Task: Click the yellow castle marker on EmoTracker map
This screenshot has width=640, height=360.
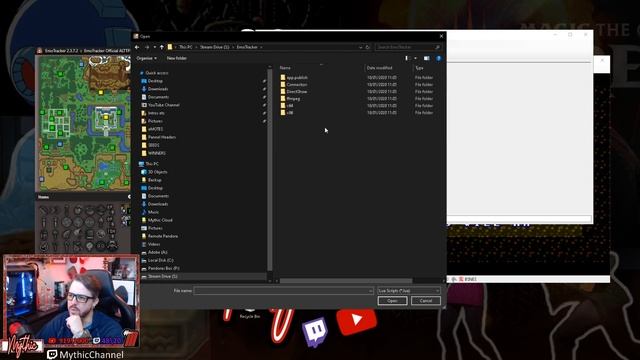Action: tap(106, 117)
